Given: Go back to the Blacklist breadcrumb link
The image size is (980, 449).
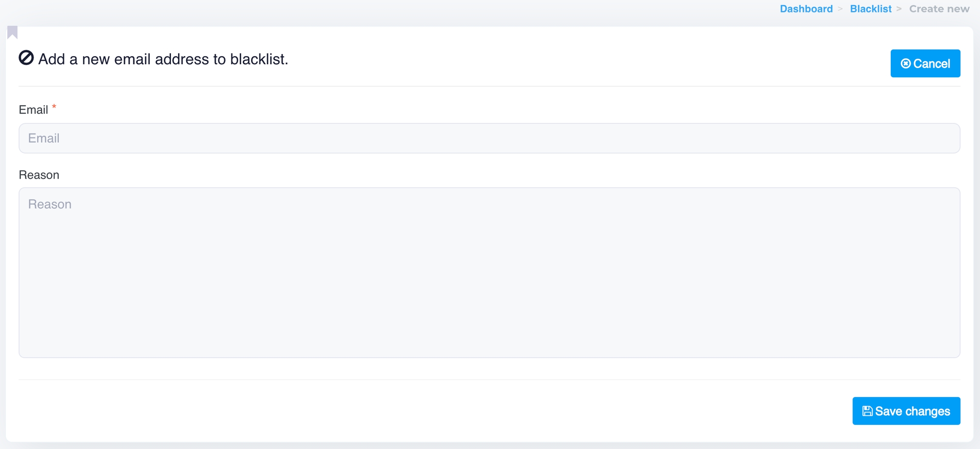Looking at the screenshot, I should pyautogui.click(x=870, y=9).
